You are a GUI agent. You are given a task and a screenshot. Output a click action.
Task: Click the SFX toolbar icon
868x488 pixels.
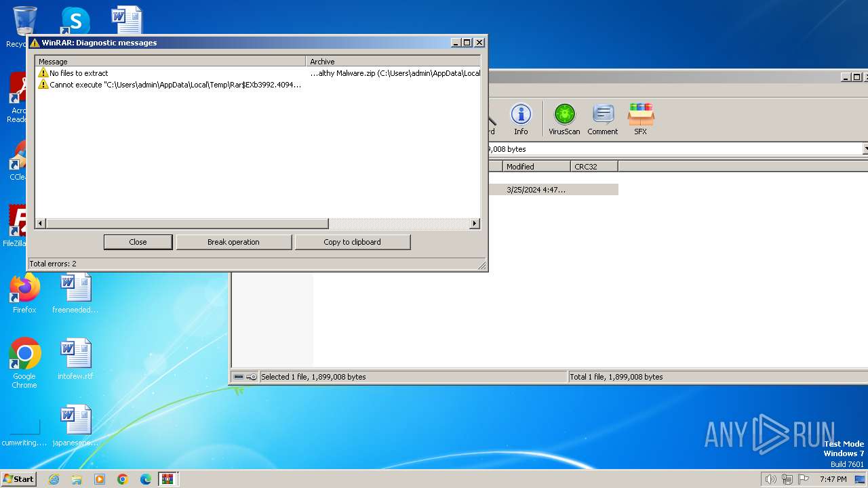tap(640, 119)
